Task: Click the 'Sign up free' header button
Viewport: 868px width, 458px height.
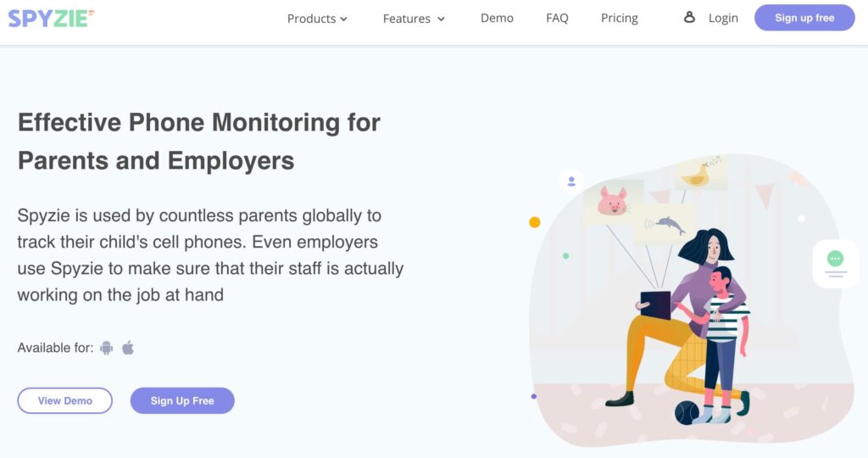Action: pyautogui.click(x=804, y=18)
